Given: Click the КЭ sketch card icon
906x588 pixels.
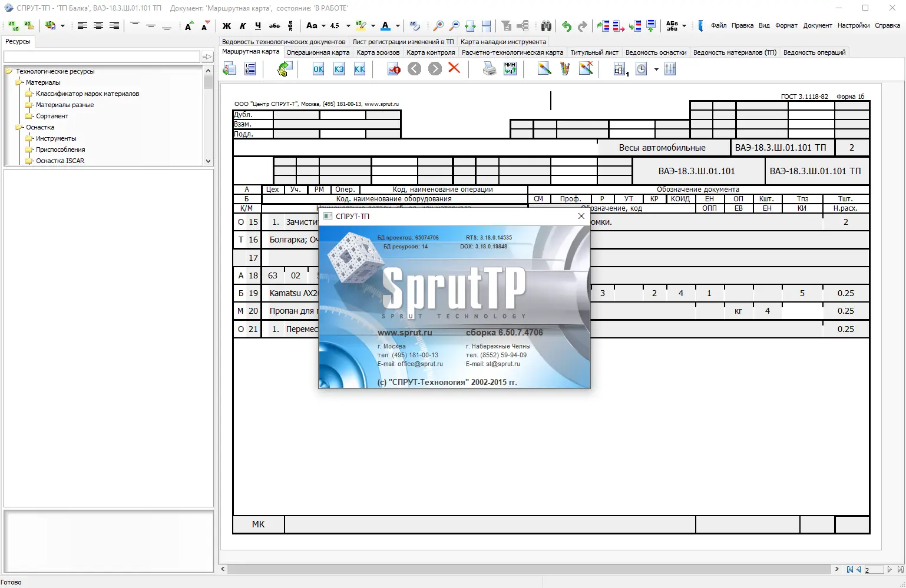Looking at the screenshot, I should (x=339, y=69).
